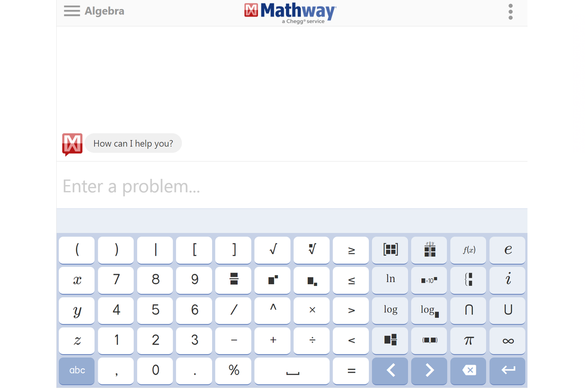Viewport: 585px width, 392px height.
Task: Toggle the abc alphabet keyboard
Action: [76, 371]
